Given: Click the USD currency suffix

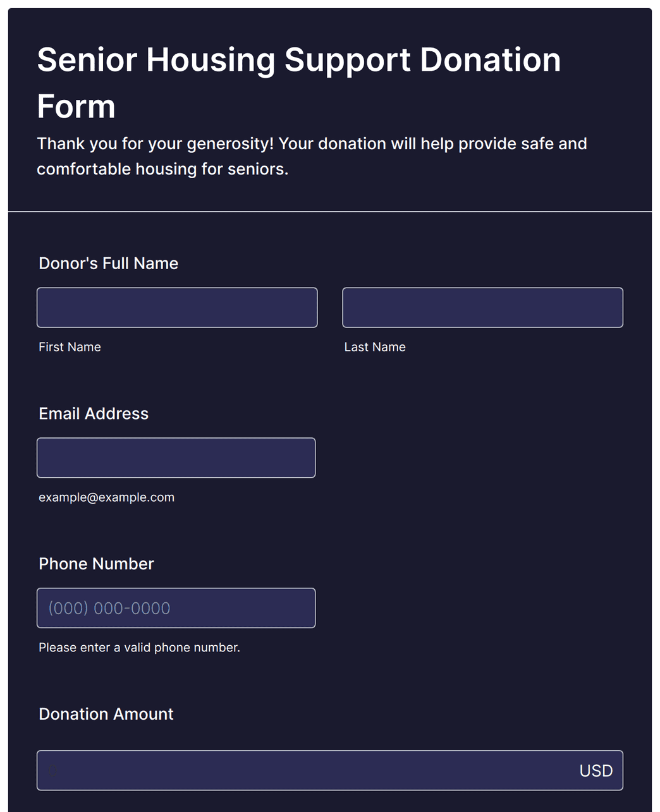Looking at the screenshot, I should [x=596, y=771].
